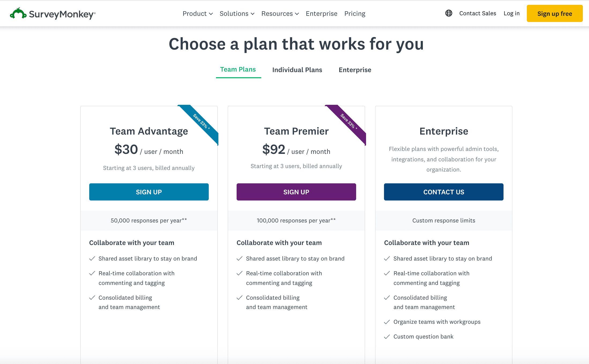Sign up for the Team Advantage plan
The width and height of the screenshot is (589, 364).
149,192
